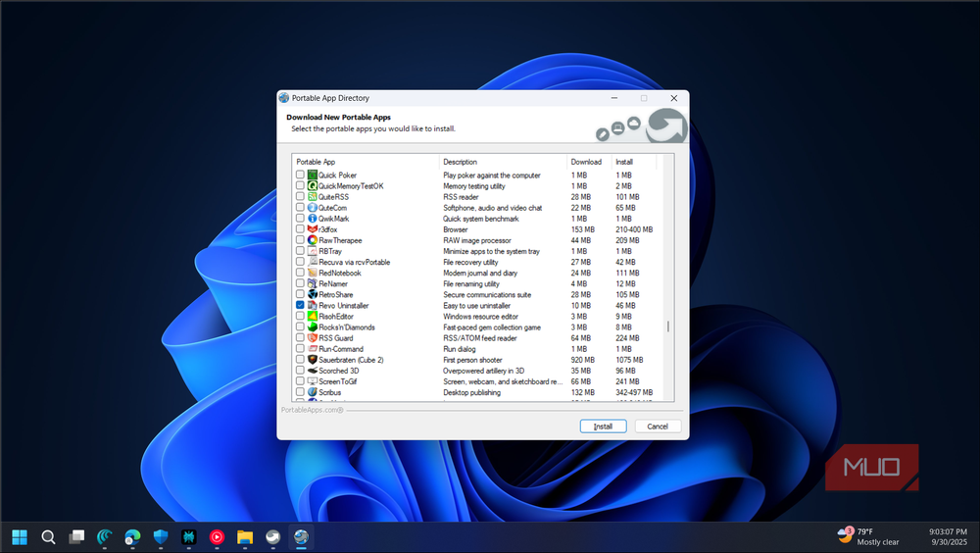Open Microsoft Edge from the taskbar

coord(132,536)
